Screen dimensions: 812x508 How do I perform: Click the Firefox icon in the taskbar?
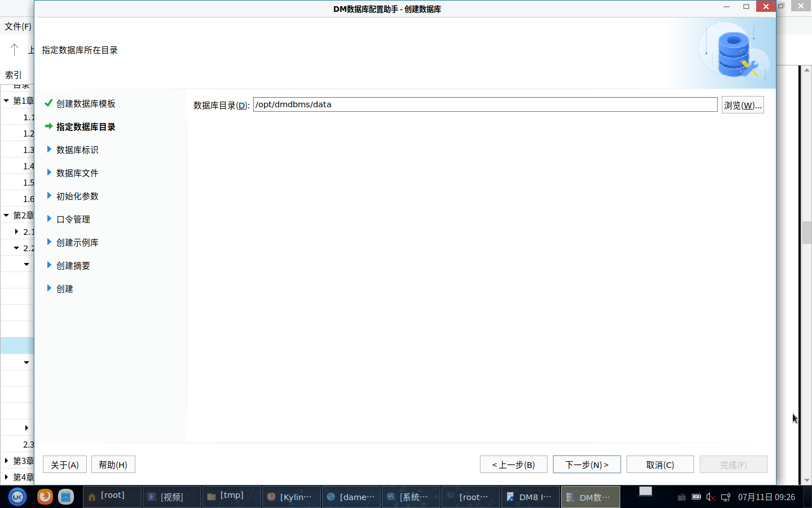[45, 497]
